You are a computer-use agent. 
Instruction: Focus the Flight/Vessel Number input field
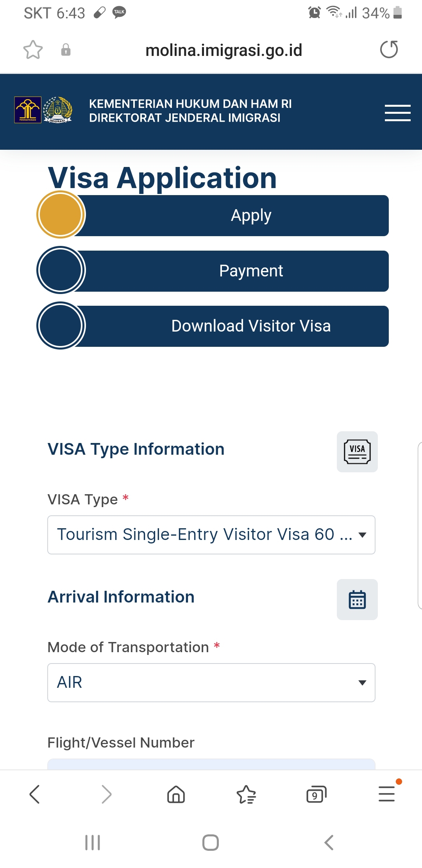tap(211, 764)
